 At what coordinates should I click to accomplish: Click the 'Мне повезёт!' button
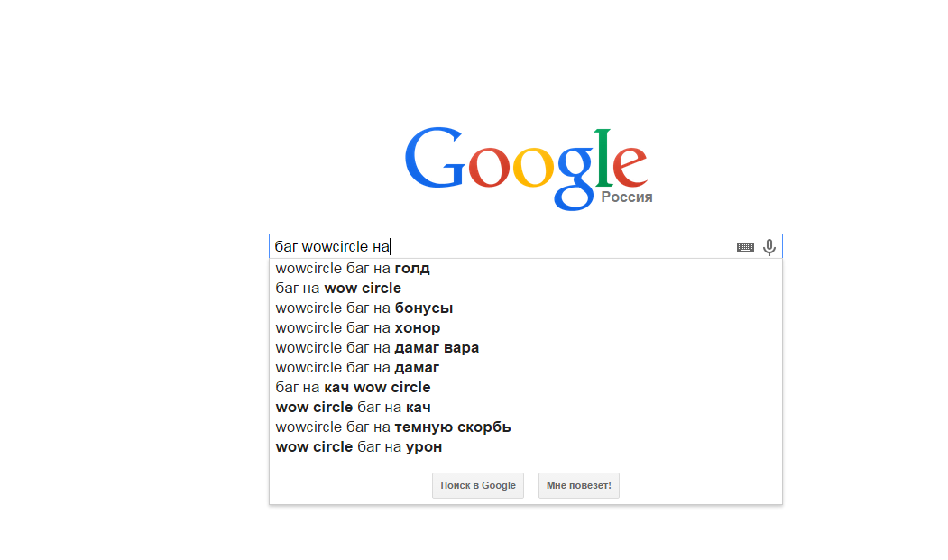578,486
